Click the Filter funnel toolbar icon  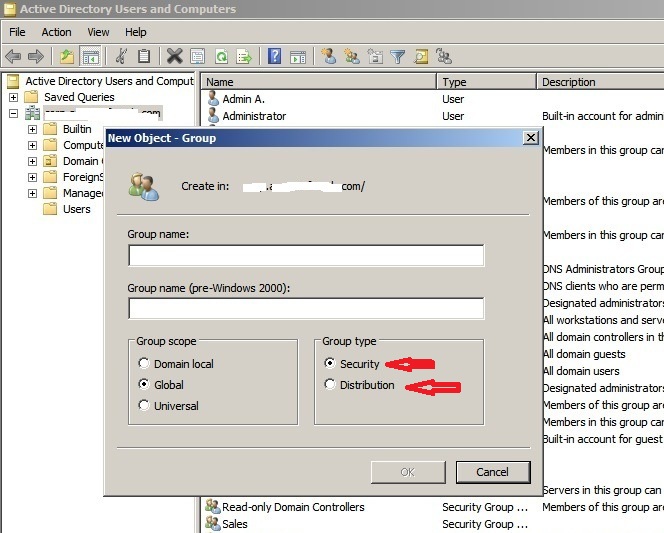398,56
